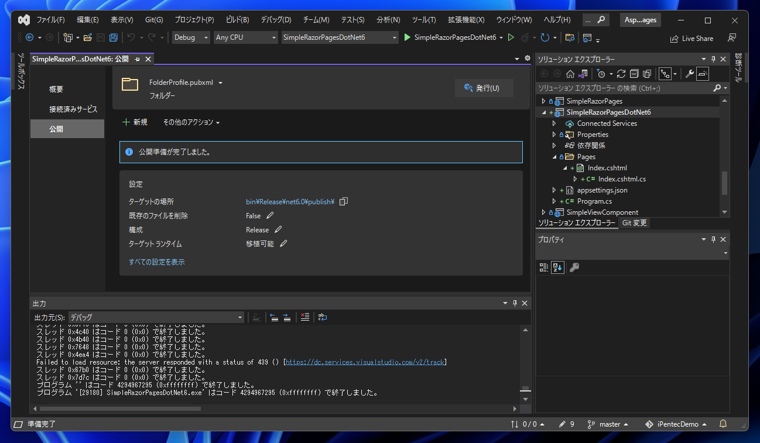Image resolution: width=760 pixels, height=443 pixels.
Task: Go to previous message in Output
Action: [x=274, y=317]
